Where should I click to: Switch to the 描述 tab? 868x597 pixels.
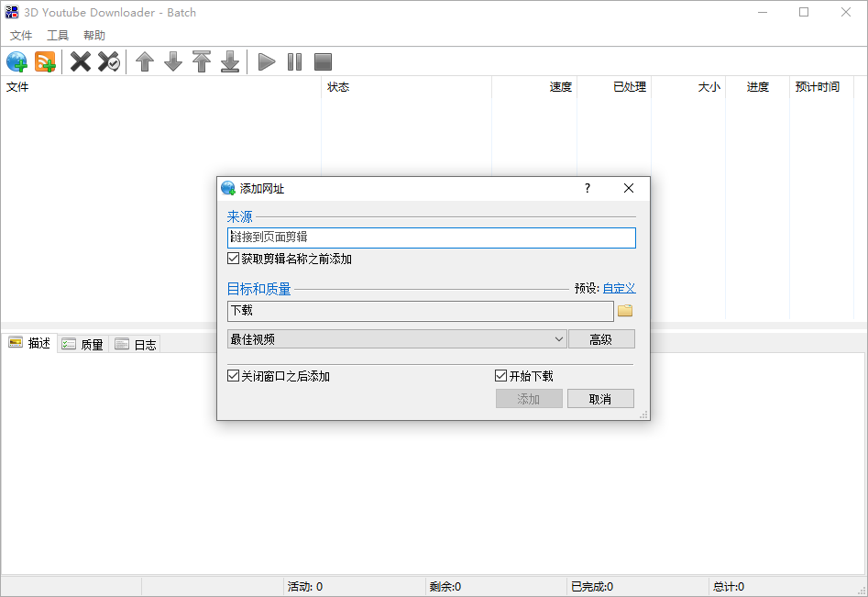(x=29, y=343)
